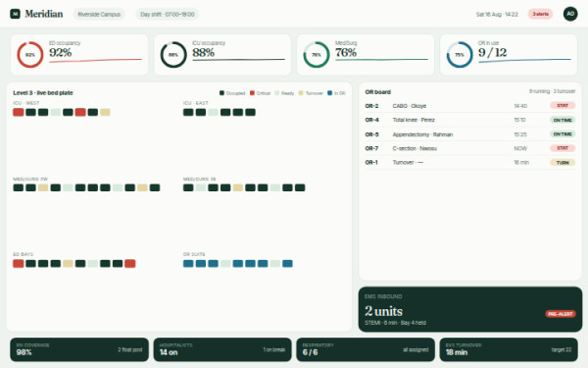Click the 88% ICU occupancy value
Screen dimensions: 588x368
[203, 52]
